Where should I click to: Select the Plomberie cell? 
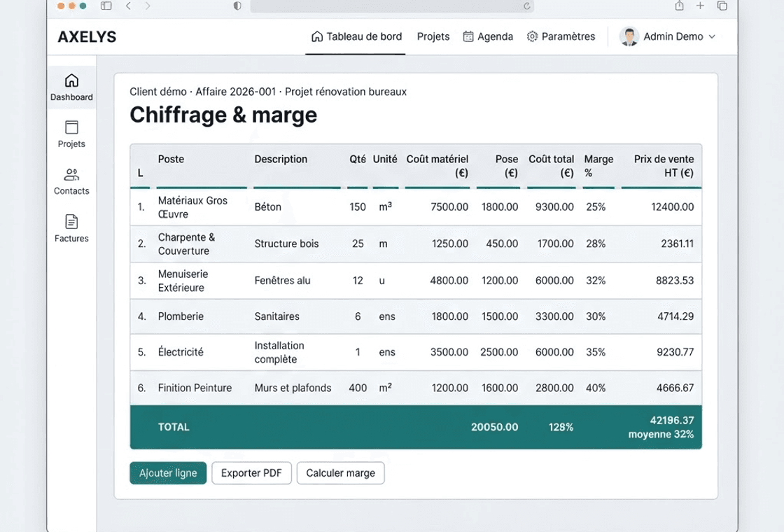click(181, 316)
